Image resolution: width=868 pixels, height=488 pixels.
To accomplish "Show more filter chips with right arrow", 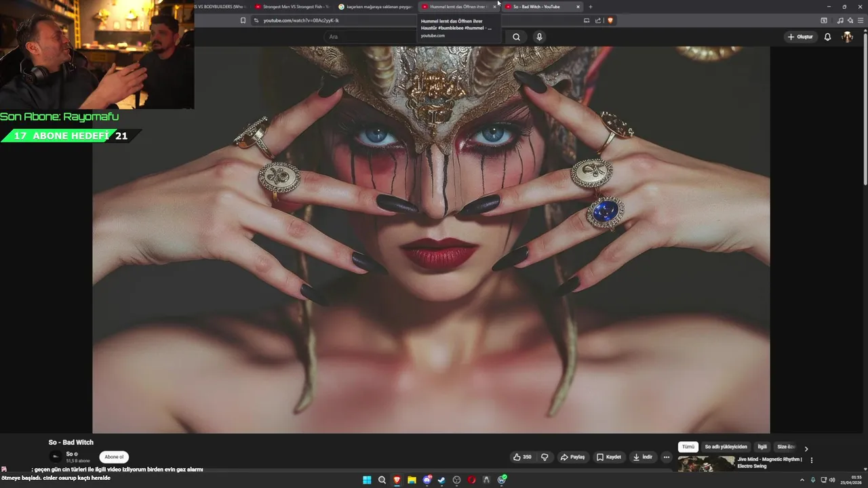I will click(x=806, y=449).
